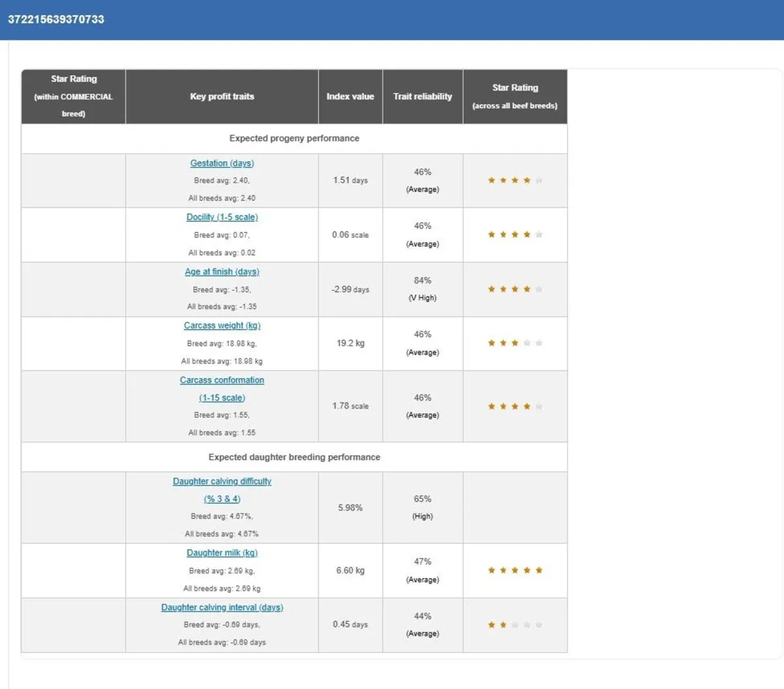
Task: Click the Trait reliability column header
Action: tap(423, 97)
